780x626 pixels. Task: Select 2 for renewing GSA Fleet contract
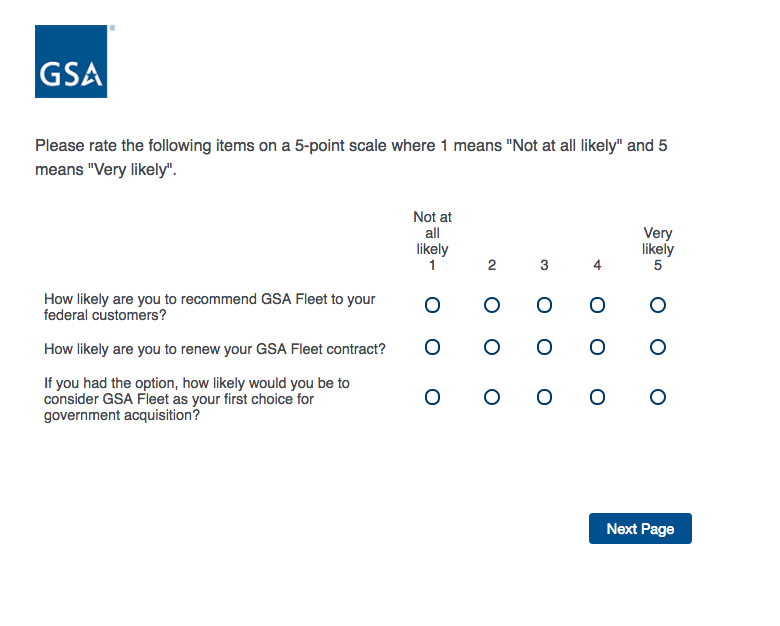492,348
